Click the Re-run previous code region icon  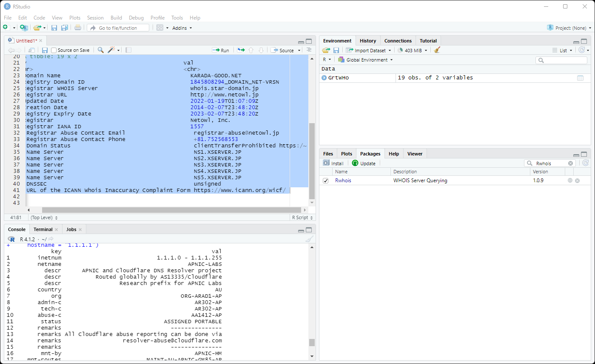coord(241,50)
